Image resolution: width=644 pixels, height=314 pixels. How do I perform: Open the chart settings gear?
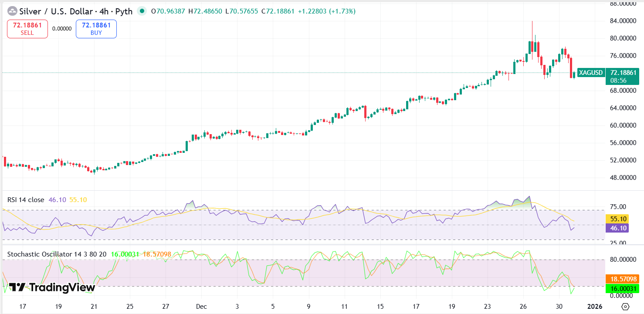[x=626, y=307]
